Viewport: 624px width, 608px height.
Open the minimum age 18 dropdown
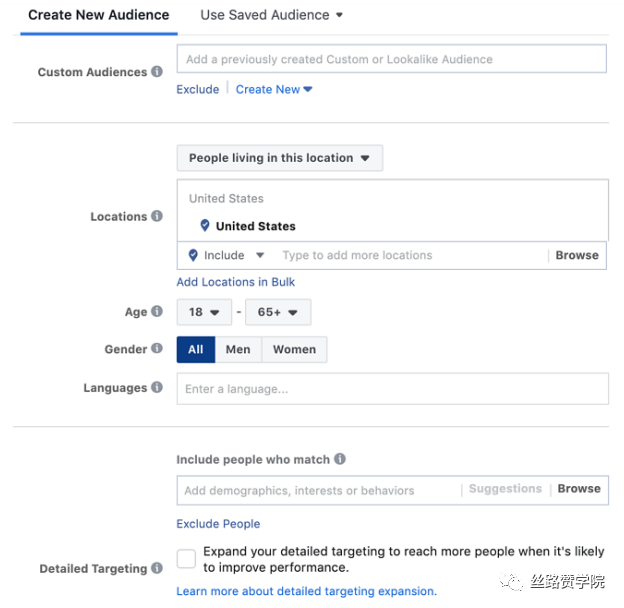pyautogui.click(x=204, y=312)
